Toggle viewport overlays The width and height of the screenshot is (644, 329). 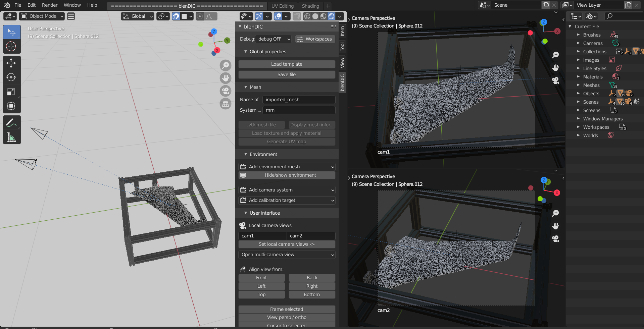pyautogui.click(x=278, y=16)
